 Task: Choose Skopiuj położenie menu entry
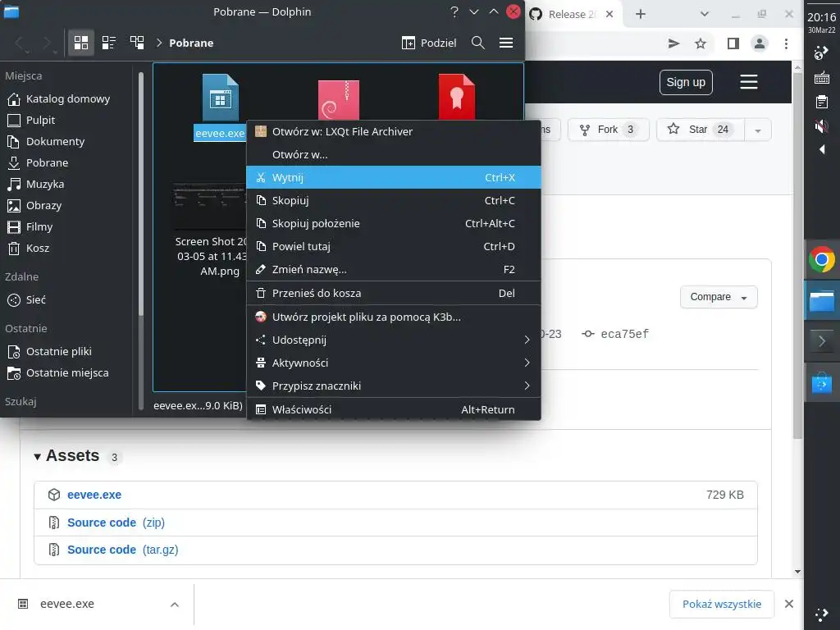coord(393,223)
